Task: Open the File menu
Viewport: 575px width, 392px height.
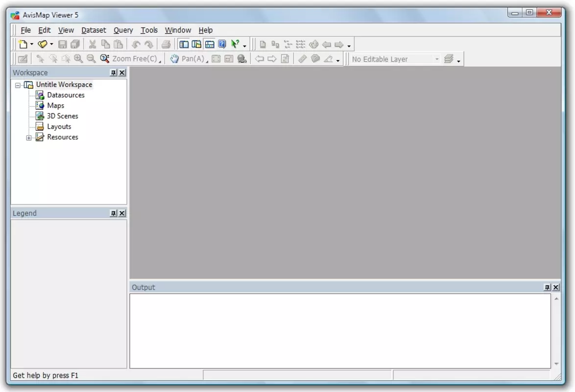Action: pyautogui.click(x=25, y=30)
